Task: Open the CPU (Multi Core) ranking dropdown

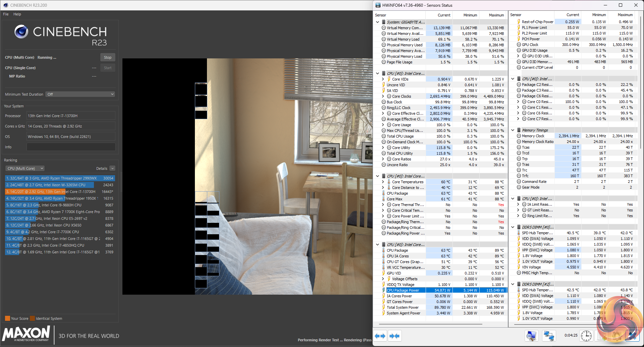Action: click(25, 168)
